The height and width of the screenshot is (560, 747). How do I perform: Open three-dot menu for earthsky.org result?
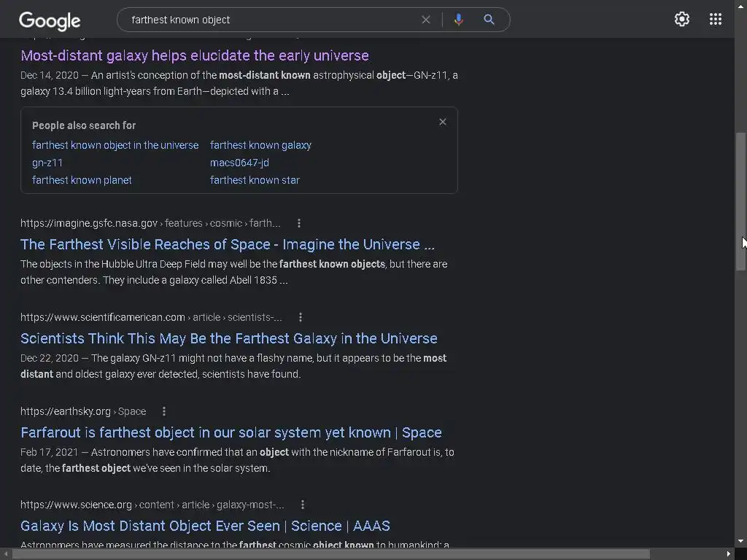tap(164, 411)
